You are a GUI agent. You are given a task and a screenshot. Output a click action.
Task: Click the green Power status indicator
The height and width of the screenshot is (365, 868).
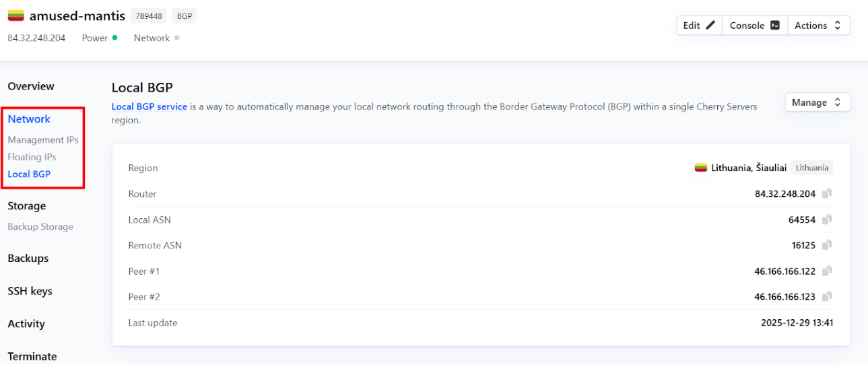[x=114, y=38]
